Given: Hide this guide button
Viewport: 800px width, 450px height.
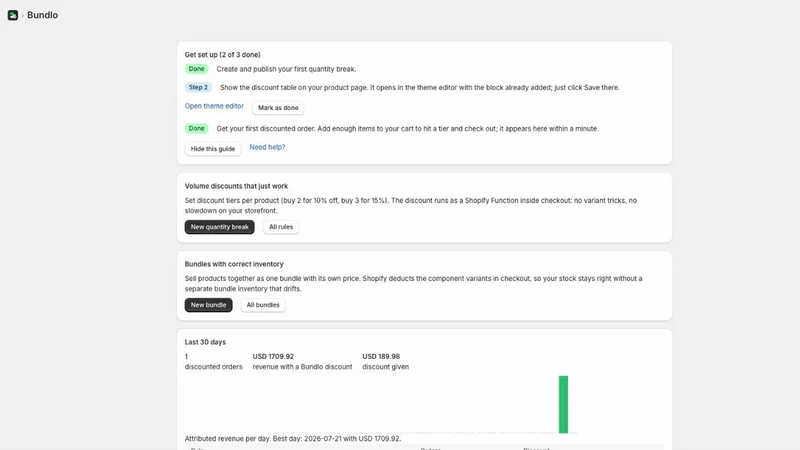Looking at the screenshot, I should tap(213, 149).
